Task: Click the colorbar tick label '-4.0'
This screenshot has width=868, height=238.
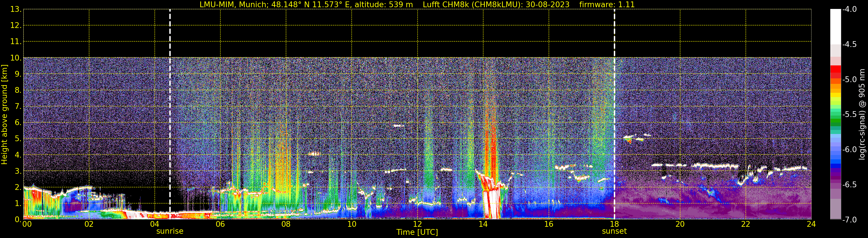Action: [x=849, y=10]
